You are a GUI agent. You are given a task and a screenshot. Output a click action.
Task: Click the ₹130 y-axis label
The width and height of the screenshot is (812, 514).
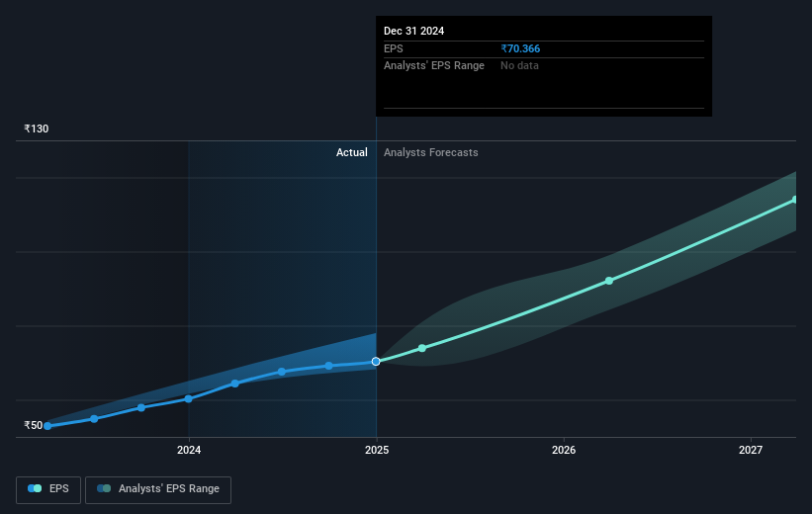tap(37, 128)
